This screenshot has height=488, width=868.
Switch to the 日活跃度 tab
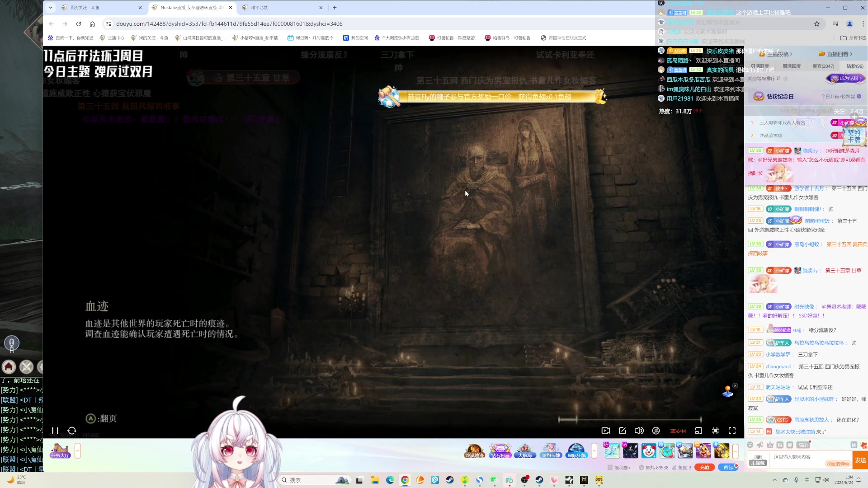point(759,66)
